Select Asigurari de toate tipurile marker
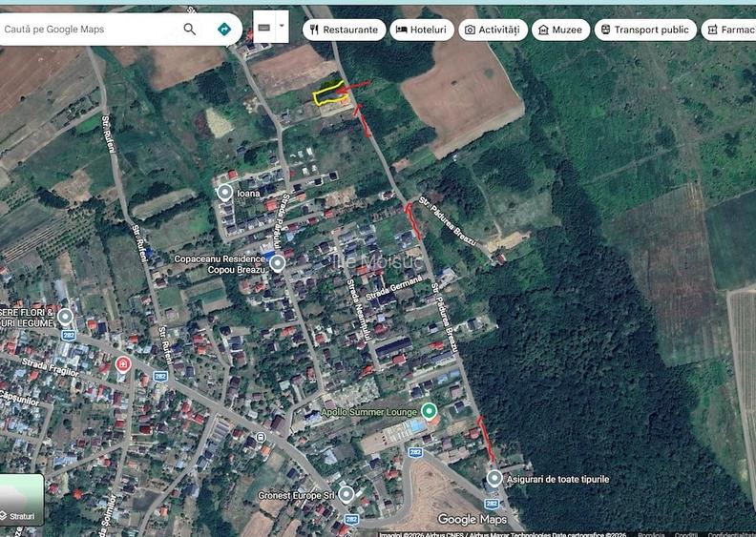The height and width of the screenshot is (537, 756). [x=494, y=479]
